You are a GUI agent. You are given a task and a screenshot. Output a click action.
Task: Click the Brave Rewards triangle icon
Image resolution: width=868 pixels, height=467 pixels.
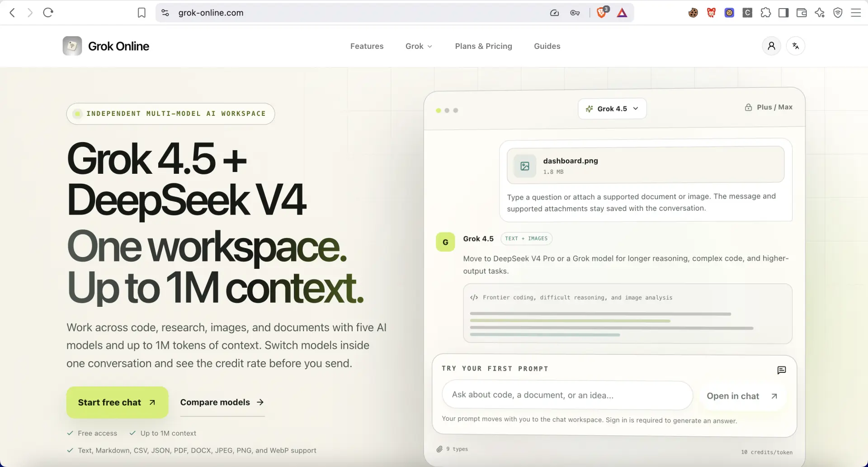click(622, 13)
